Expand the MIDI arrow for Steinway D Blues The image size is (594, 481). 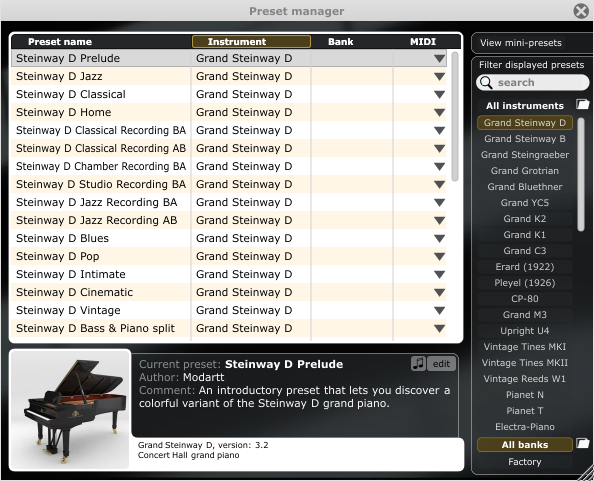439,239
